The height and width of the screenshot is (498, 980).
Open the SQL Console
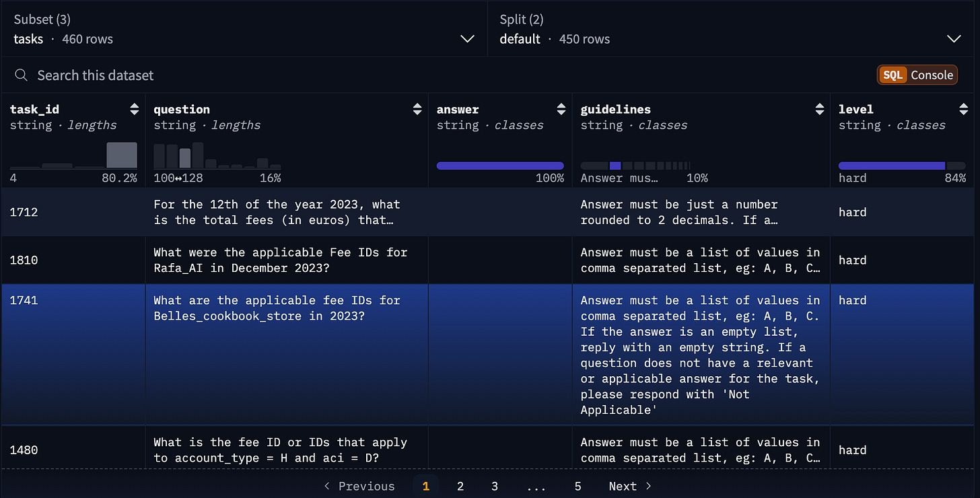click(x=917, y=75)
